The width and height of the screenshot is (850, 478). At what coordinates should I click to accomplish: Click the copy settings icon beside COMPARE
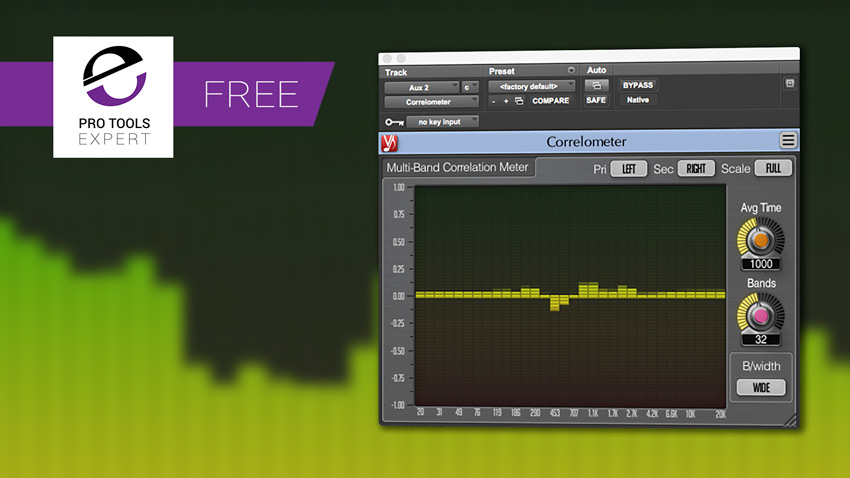click(x=519, y=101)
